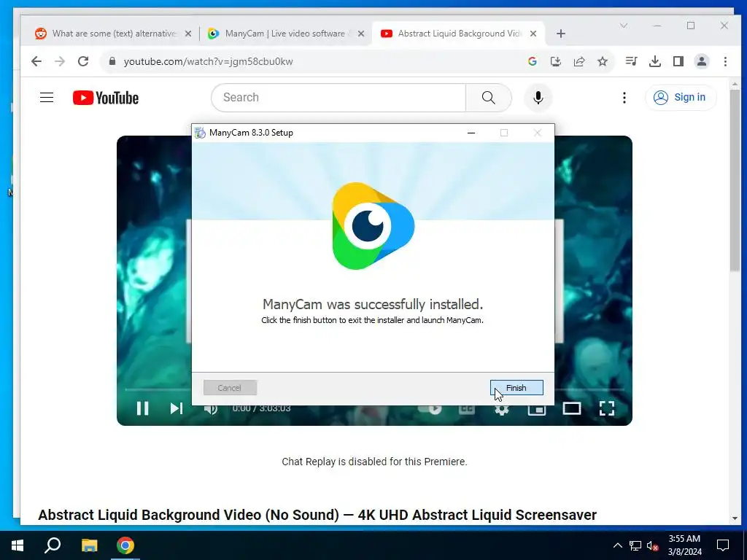747x560 pixels.
Task: Close the ManyCam website tab
Action: [361, 34]
